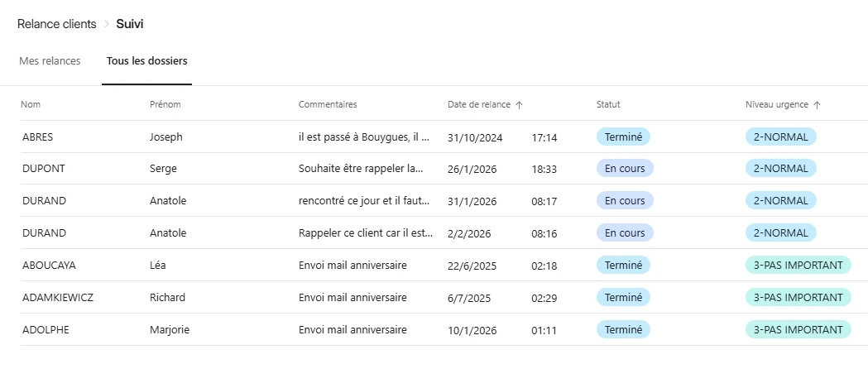Click ADOLPHE Marjorie's comment cell
Screen dimensions: 868x388
[x=352, y=330]
